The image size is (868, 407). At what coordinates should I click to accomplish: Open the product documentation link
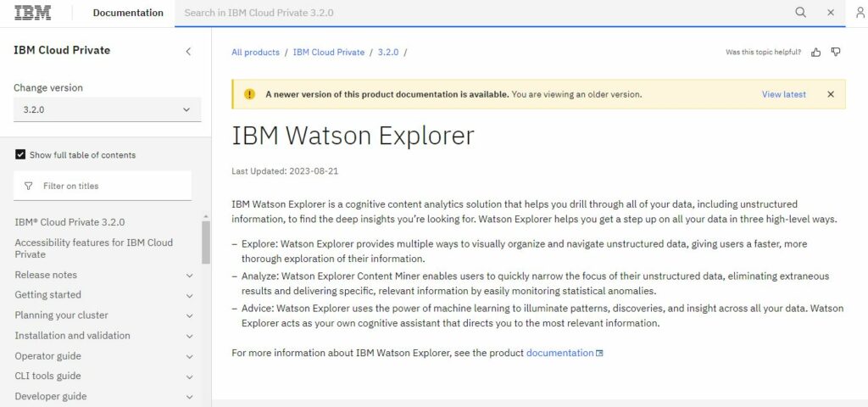(559, 353)
